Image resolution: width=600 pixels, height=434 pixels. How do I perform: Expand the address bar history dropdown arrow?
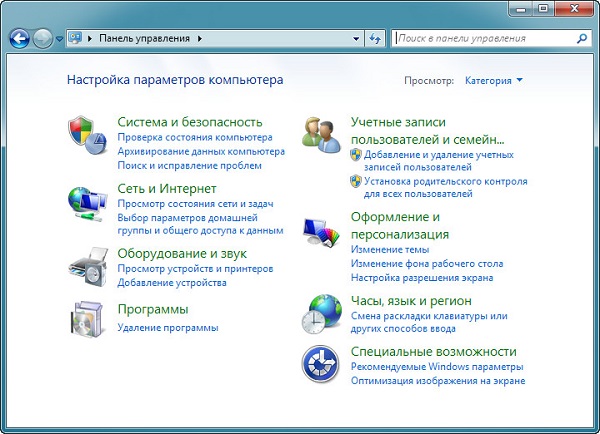point(356,38)
